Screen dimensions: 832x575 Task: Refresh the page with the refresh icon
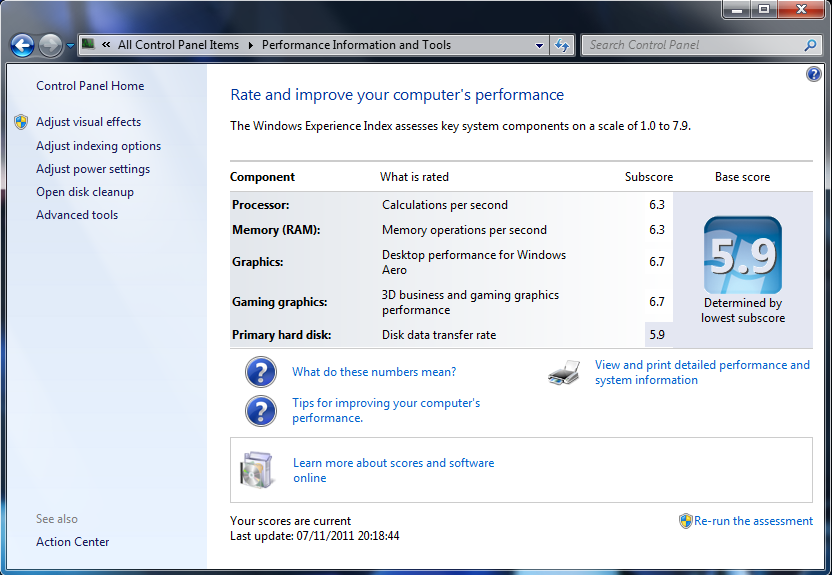tap(561, 46)
